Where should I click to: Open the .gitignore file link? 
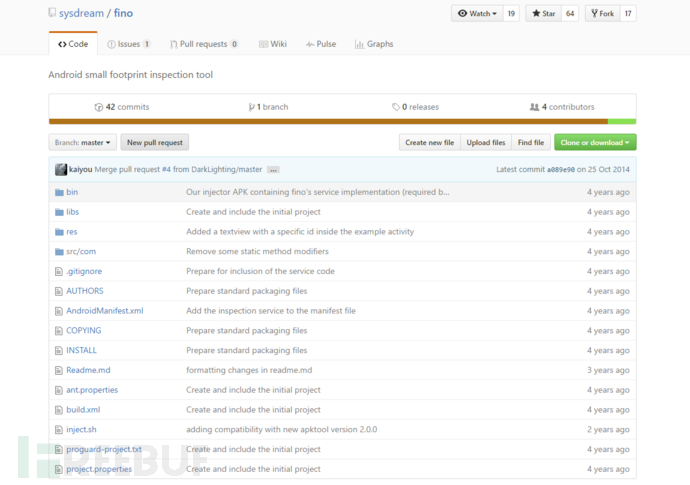coord(84,272)
